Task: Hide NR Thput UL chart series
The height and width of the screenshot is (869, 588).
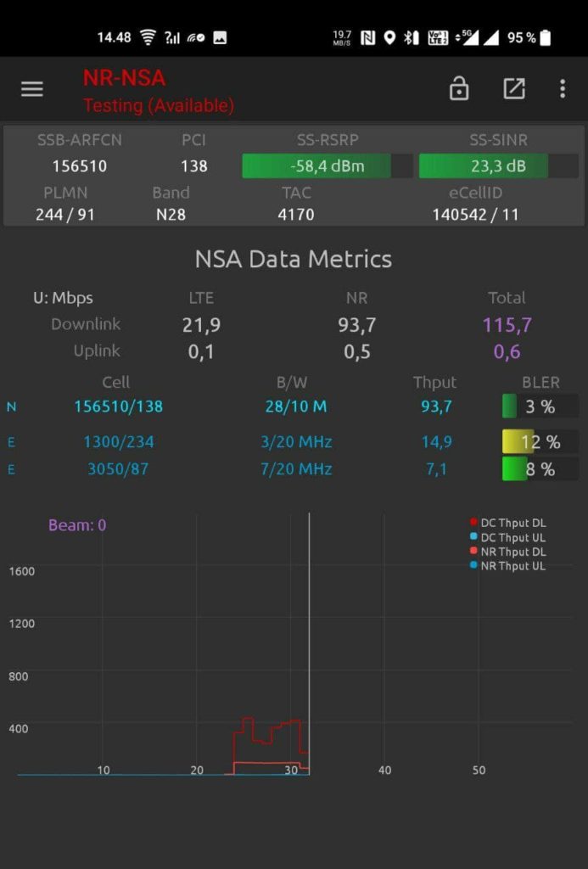Action: pos(507,566)
